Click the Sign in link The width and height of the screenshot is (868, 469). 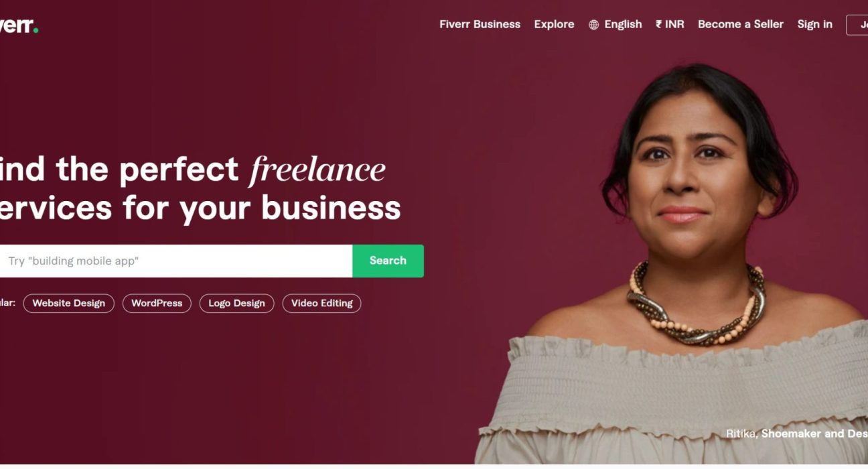pyautogui.click(x=814, y=24)
